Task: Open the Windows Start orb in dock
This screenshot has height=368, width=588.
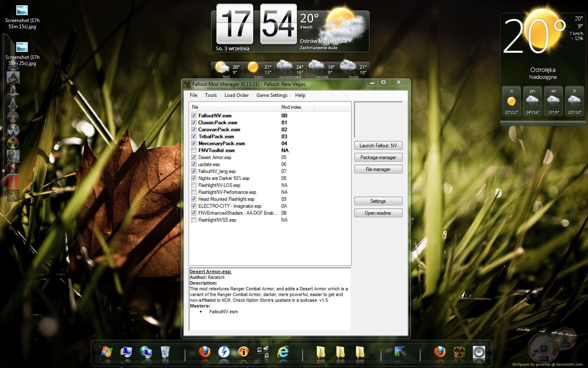Action: 106,352
